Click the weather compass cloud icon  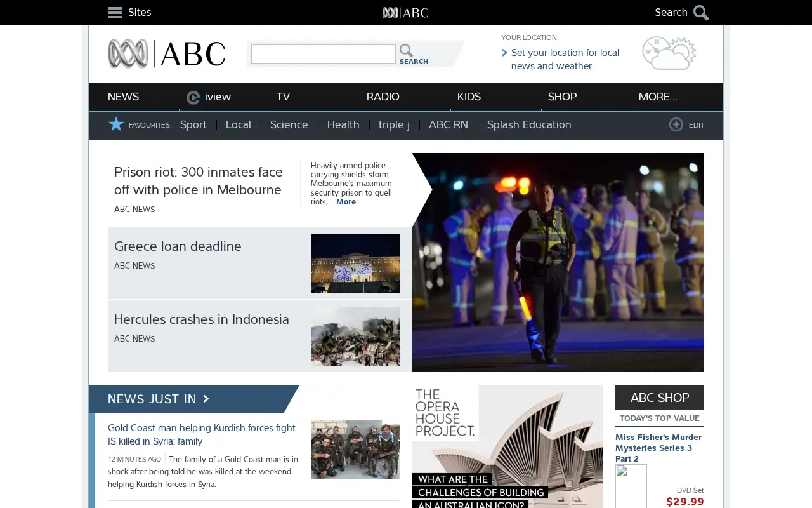point(669,53)
